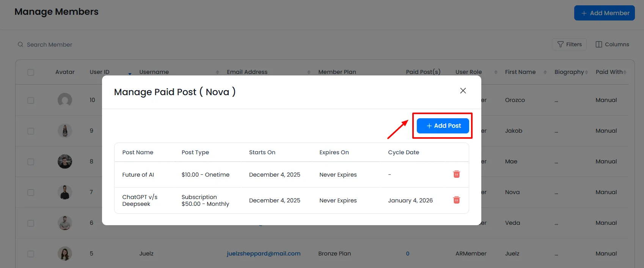Click the Subscription $50.00 - Monthly cell
This screenshot has width=644, height=268.
(x=205, y=201)
